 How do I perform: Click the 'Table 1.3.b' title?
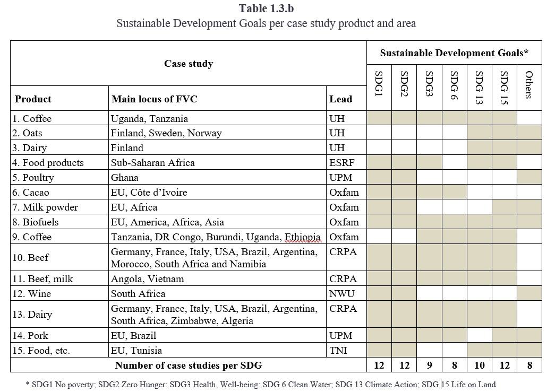(266, 8)
